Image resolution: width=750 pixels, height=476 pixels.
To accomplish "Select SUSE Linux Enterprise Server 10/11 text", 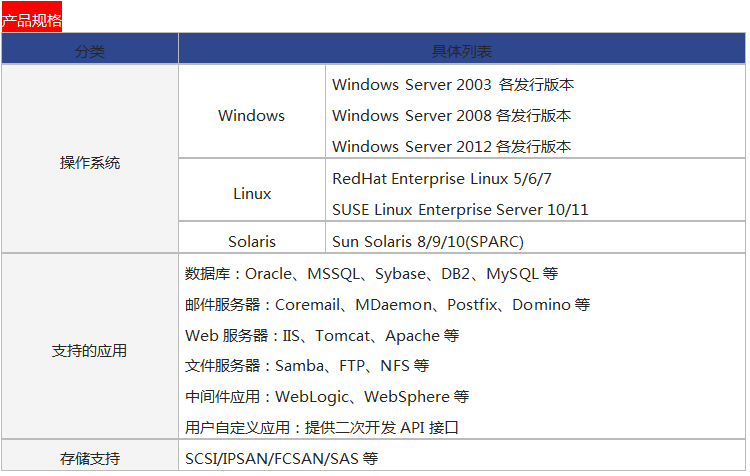I will (460, 210).
